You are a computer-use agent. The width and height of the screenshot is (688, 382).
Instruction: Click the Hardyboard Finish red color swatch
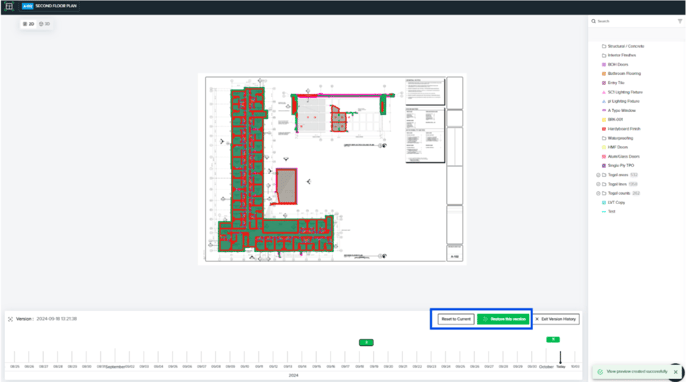604,129
